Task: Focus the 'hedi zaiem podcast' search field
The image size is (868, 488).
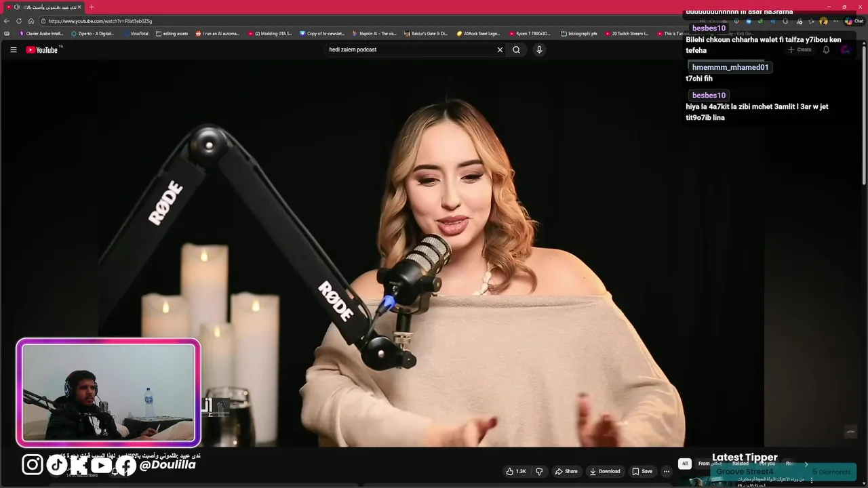Action: point(410,49)
